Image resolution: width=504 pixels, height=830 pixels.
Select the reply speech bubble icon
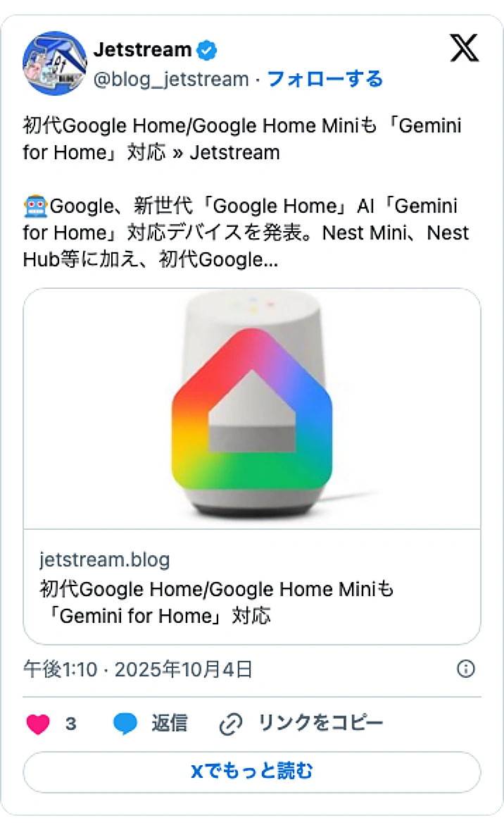pyautogui.click(x=125, y=724)
